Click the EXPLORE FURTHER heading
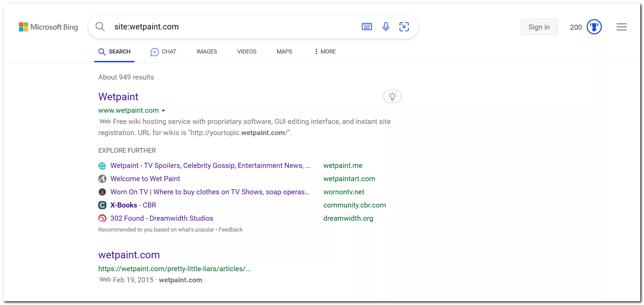This screenshot has height=305, width=644. pos(127,150)
